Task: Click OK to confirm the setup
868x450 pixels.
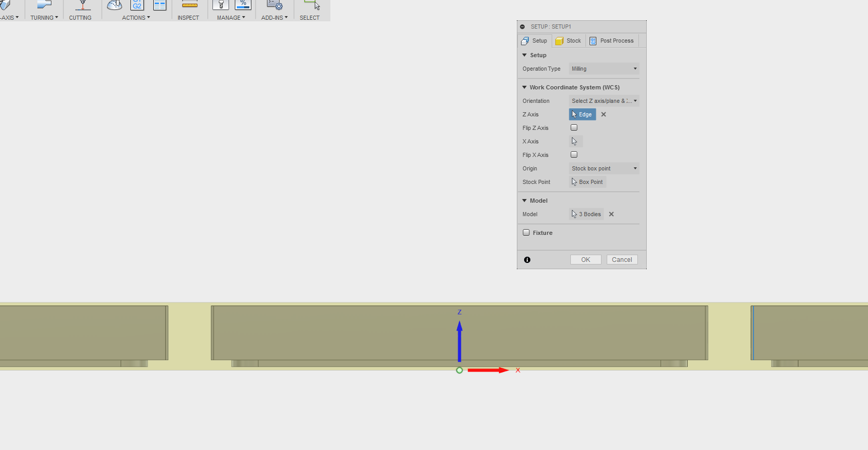Action: click(586, 260)
